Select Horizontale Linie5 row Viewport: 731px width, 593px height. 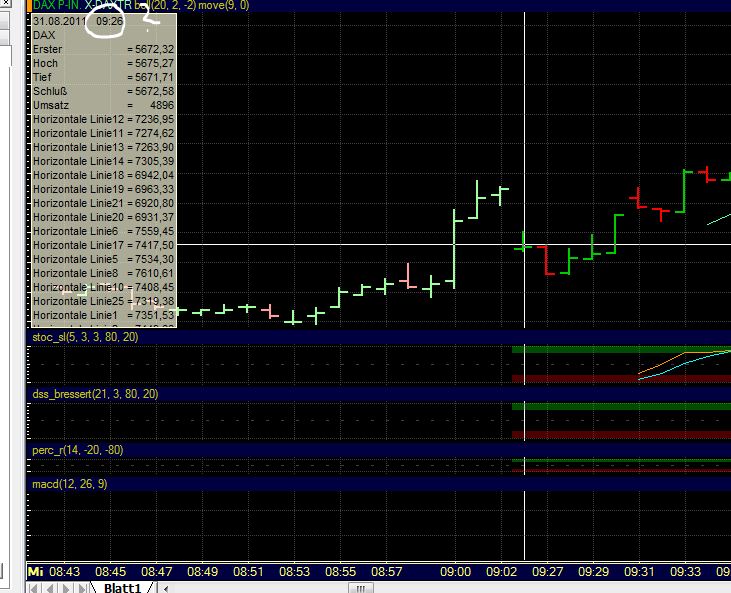103,259
